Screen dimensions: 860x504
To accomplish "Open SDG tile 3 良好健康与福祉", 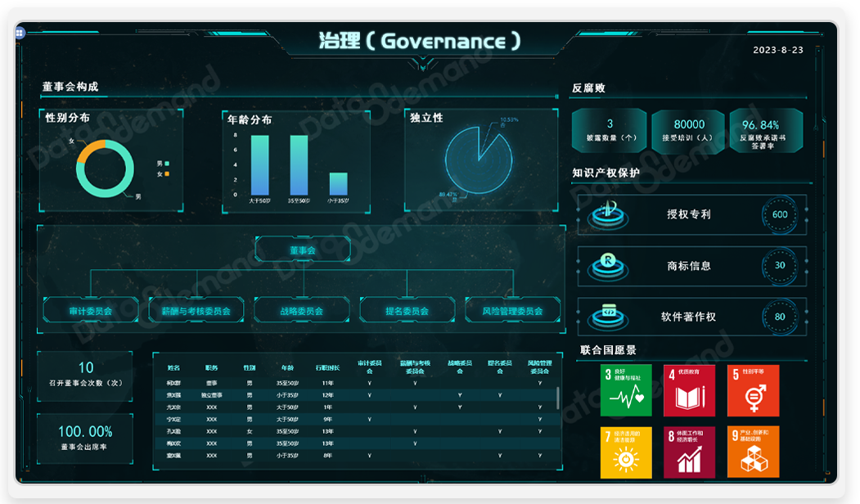I will (626, 390).
